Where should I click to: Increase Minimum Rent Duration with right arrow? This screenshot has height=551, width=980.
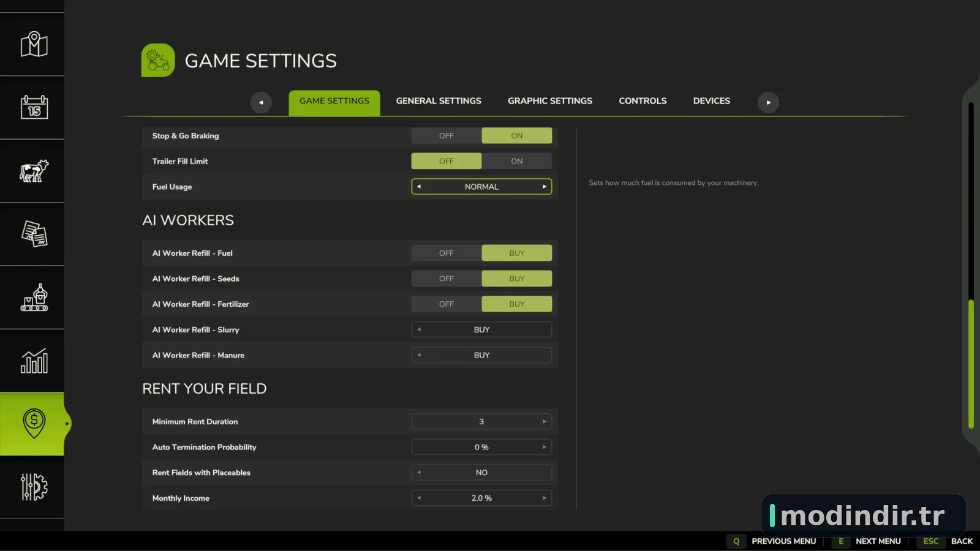pyautogui.click(x=544, y=422)
